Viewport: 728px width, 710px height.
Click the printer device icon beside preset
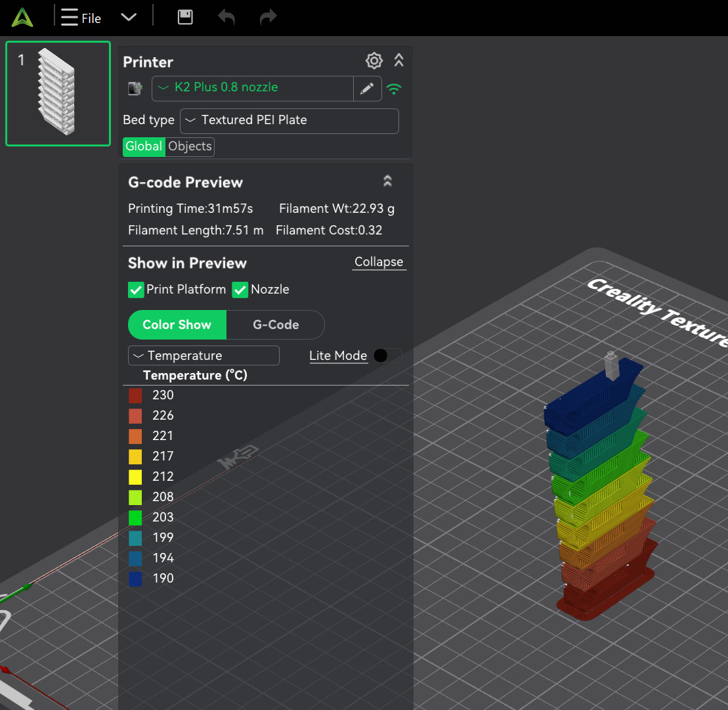[135, 89]
